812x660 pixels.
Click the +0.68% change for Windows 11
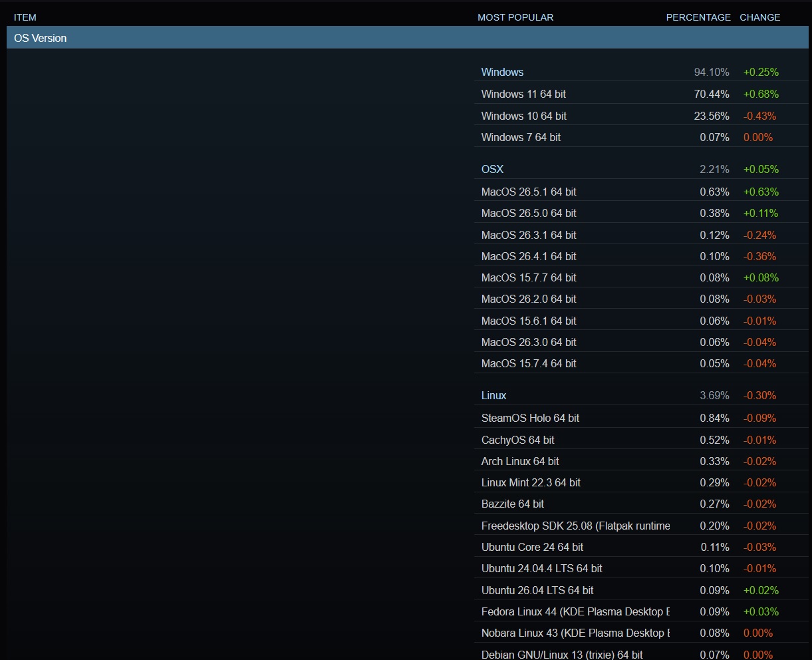coord(761,94)
